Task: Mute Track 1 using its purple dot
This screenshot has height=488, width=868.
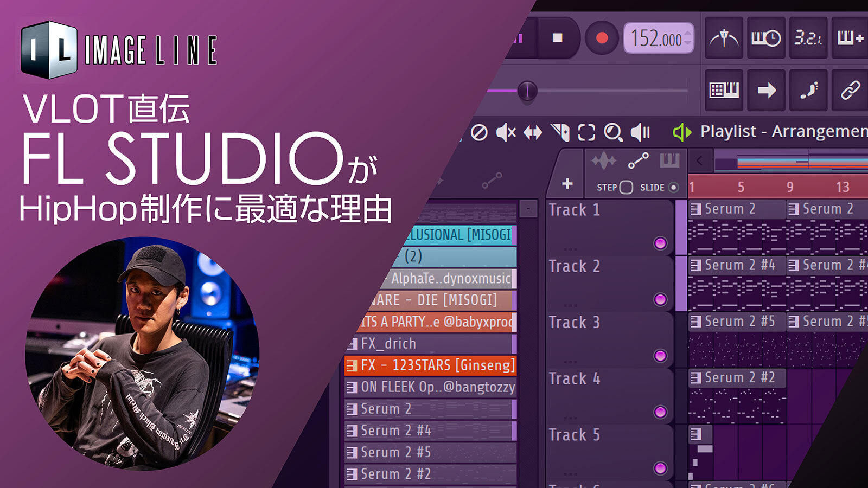Action: point(660,243)
